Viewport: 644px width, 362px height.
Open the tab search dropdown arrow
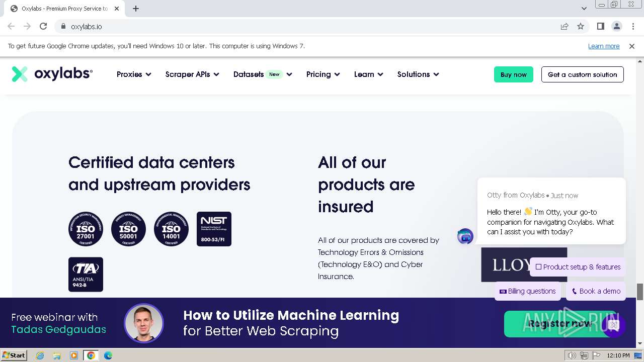coord(584,9)
